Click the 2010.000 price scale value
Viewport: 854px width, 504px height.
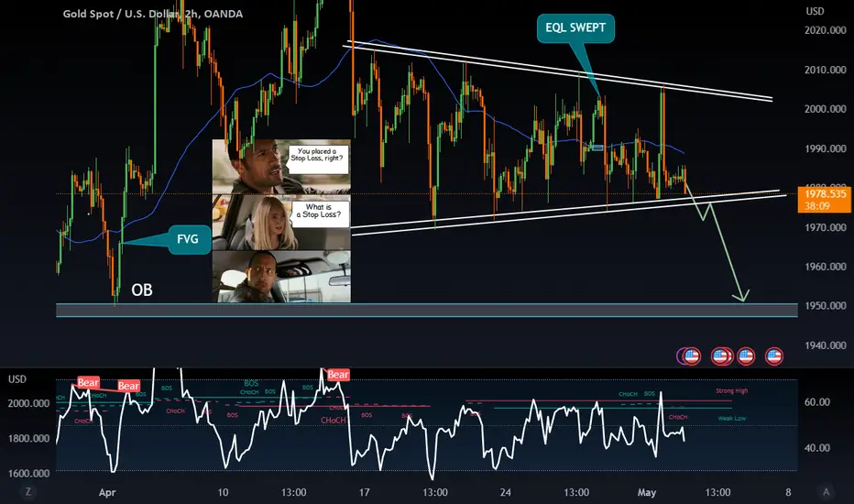click(825, 70)
